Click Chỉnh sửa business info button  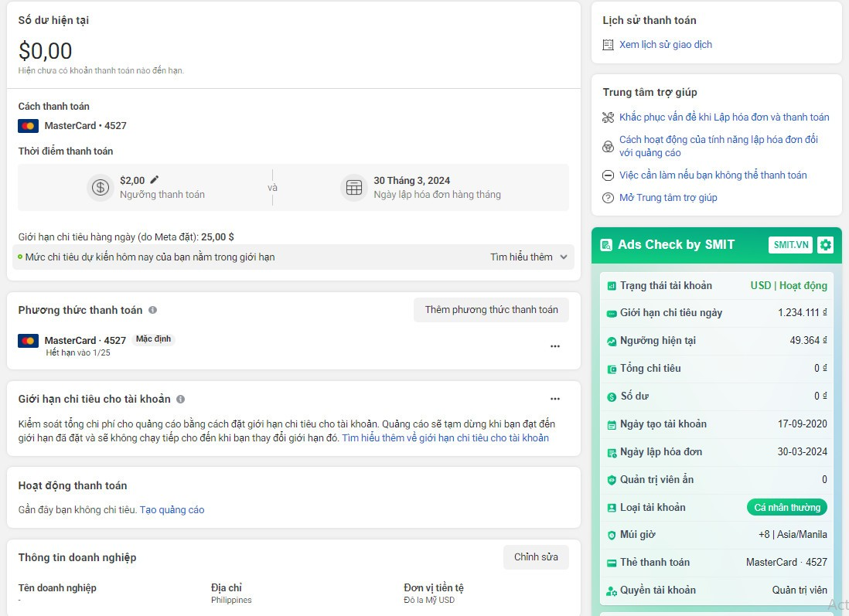click(536, 557)
